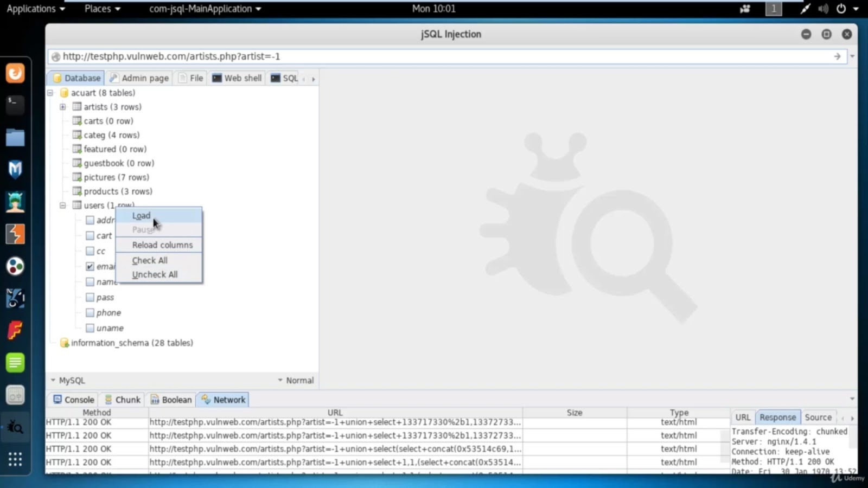Screen dimensions: 868x488
Task: Open the applications grid at dock bottom
Action: click(15, 459)
